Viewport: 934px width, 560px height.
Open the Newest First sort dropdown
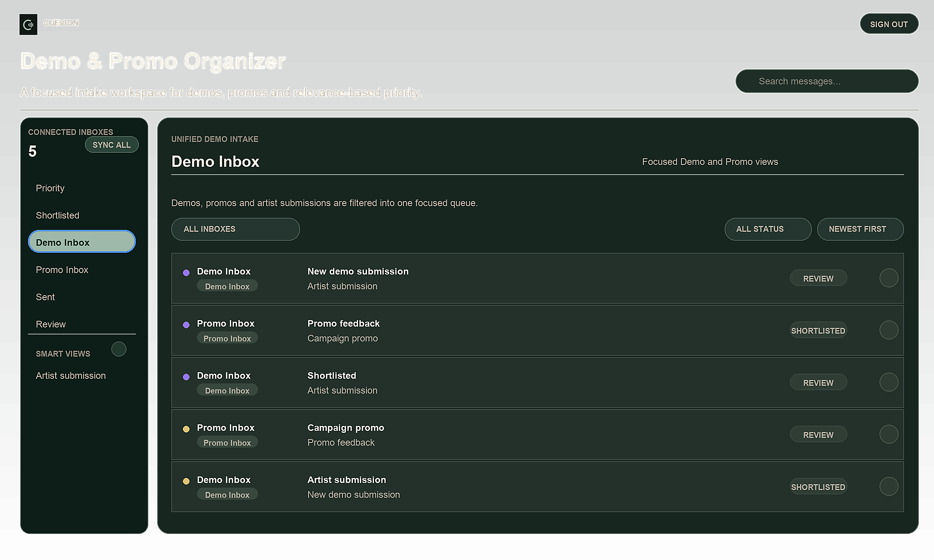[x=860, y=229]
